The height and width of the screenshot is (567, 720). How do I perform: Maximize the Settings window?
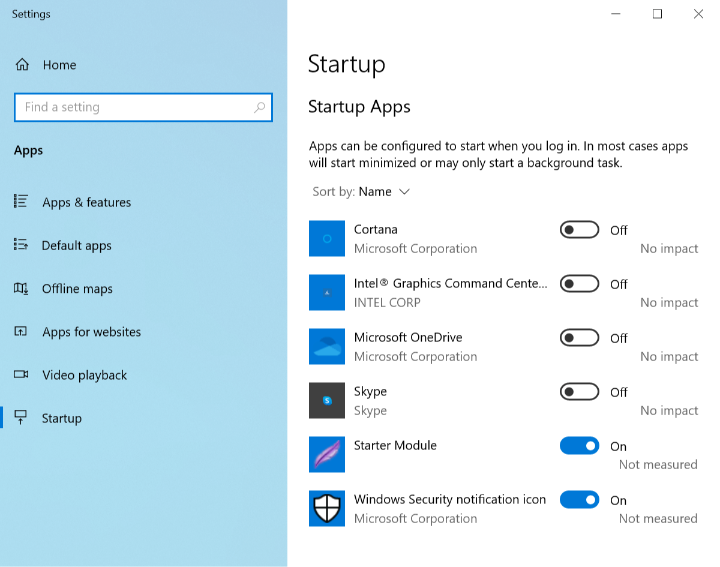(657, 14)
